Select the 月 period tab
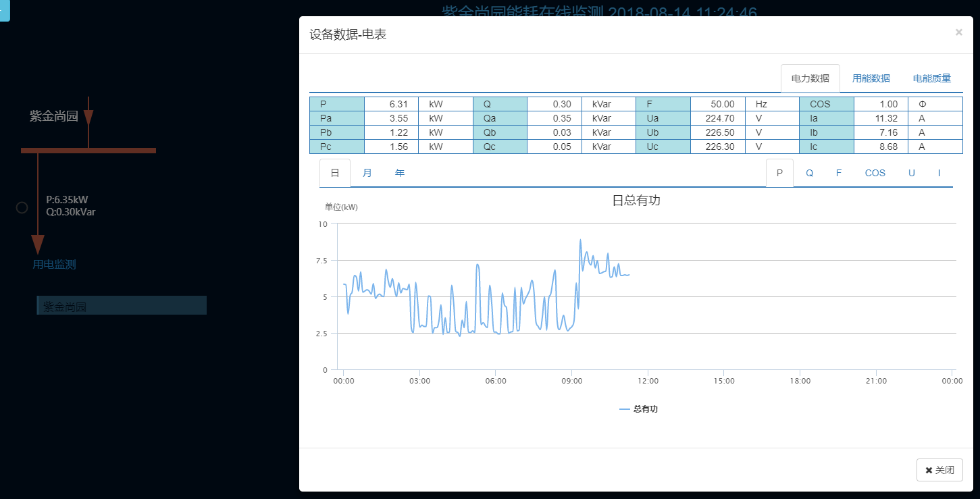Screen dimensions: 980x499 pyautogui.click(x=367, y=173)
